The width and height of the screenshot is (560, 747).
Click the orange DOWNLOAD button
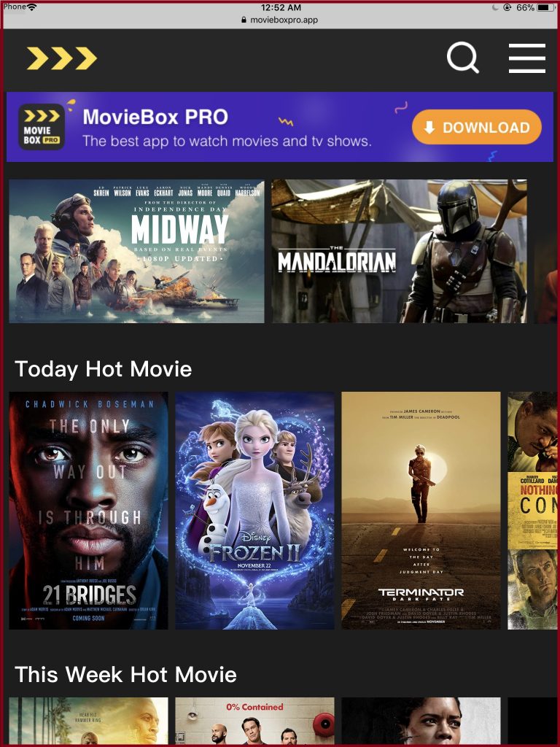click(x=477, y=127)
